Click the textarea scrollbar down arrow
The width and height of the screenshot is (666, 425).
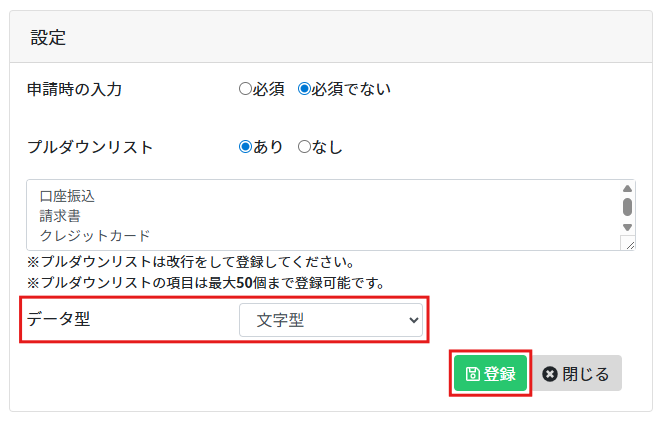pyautogui.click(x=627, y=227)
